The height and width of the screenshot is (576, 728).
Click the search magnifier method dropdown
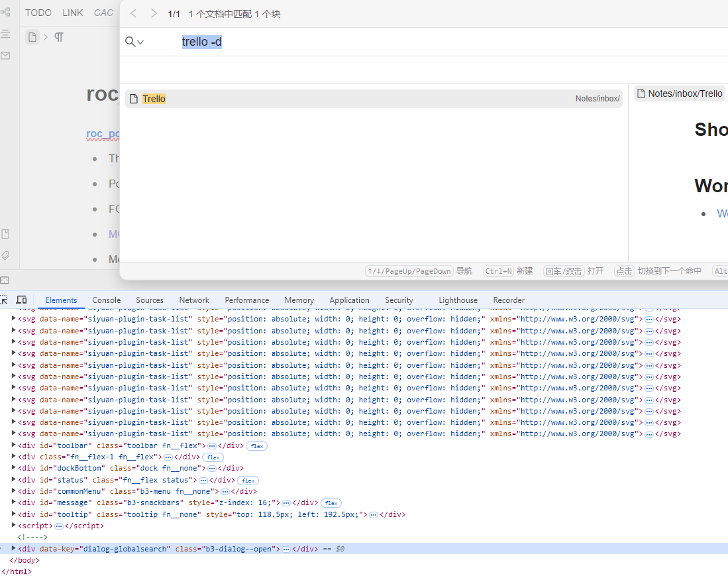point(134,42)
